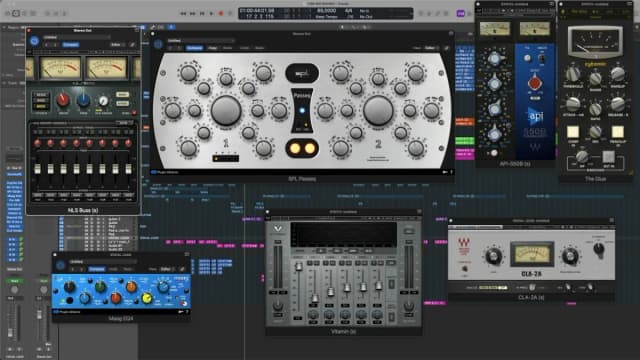640x360 pixels.
Task: Click the power button in the SPL Passeq header
Action: [x=158, y=44]
